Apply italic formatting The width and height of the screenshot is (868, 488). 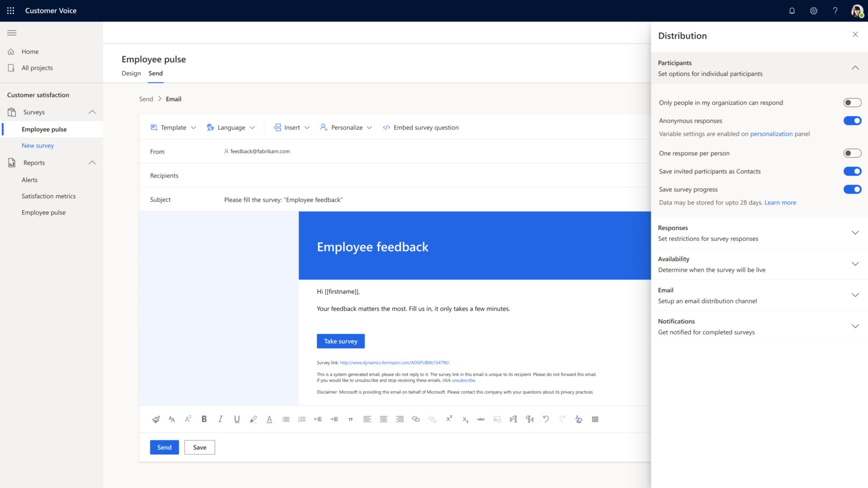click(x=220, y=419)
